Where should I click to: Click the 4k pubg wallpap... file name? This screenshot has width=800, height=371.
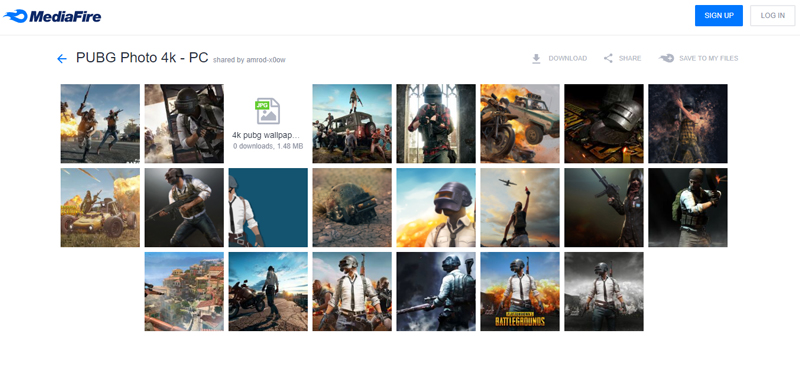[266, 135]
